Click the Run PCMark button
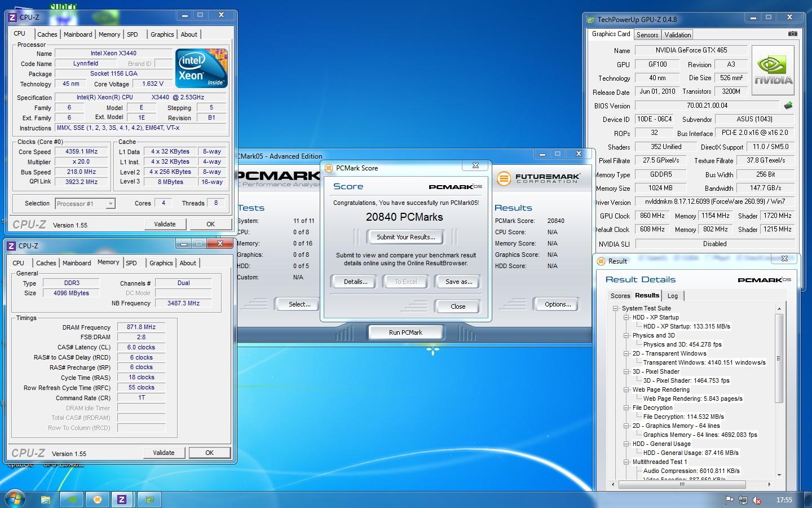Image resolution: width=812 pixels, height=508 pixels. (x=405, y=332)
